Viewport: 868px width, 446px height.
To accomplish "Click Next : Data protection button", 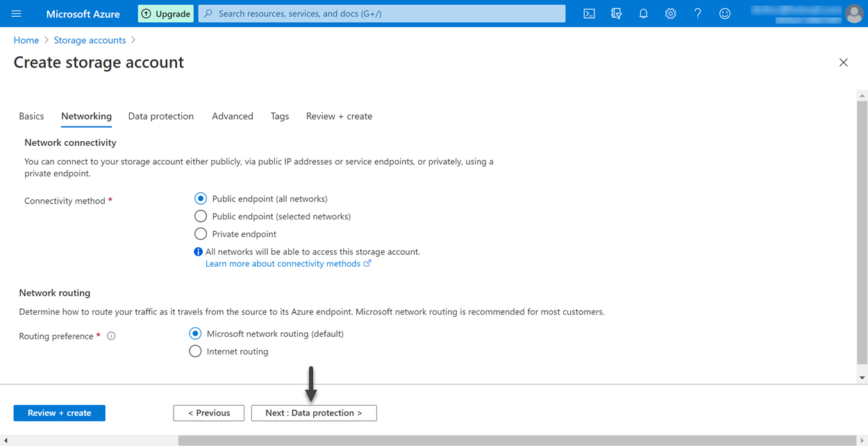I will click(314, 413).
